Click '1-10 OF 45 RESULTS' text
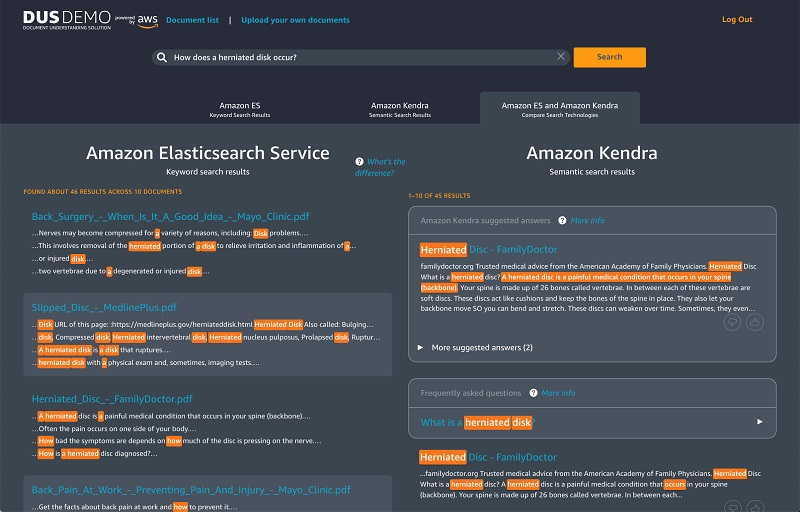Screen dimensions: 800x512 pyautogui.click(x=439, y=196)
